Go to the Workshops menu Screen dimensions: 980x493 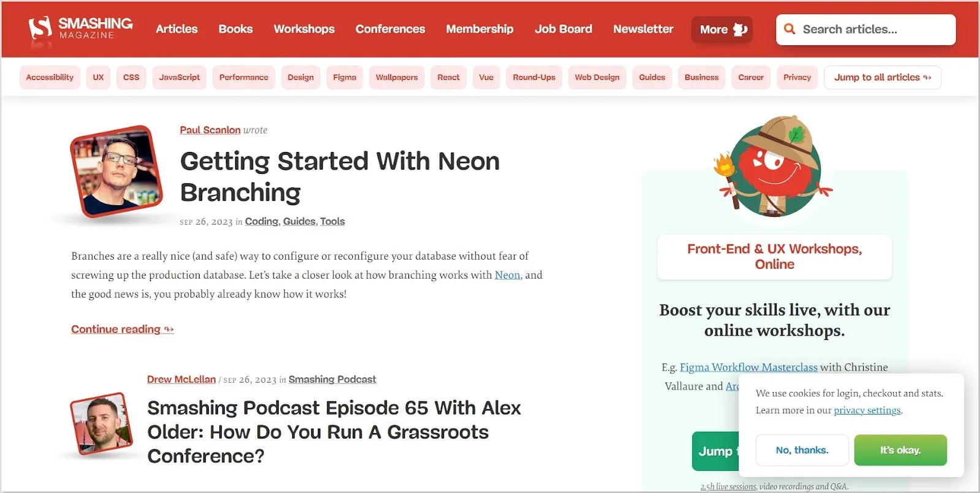click(304, 29)
